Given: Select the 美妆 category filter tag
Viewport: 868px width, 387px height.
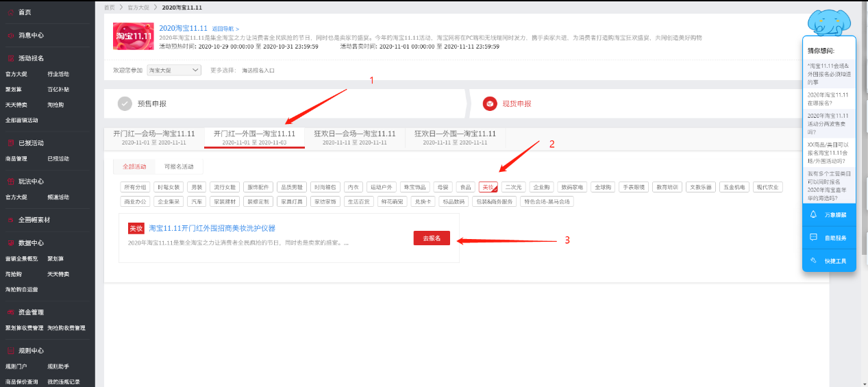Looking at the screenshot, I should point(488,187).
